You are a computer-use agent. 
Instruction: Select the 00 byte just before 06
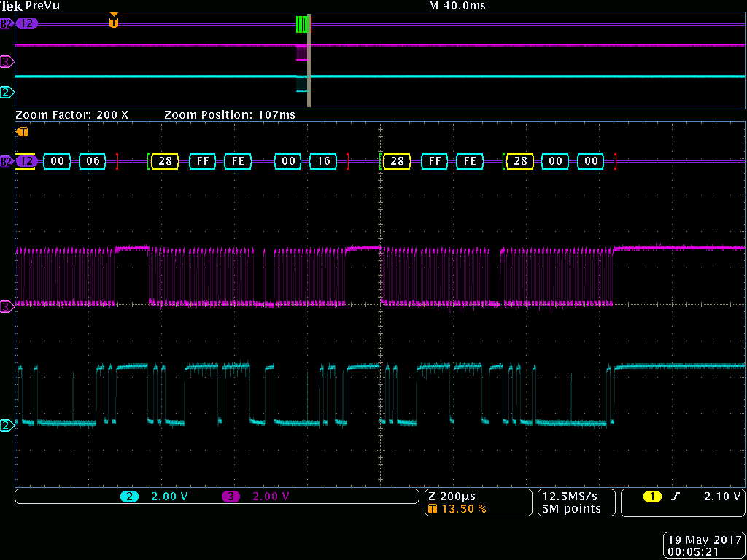point(57,161)
